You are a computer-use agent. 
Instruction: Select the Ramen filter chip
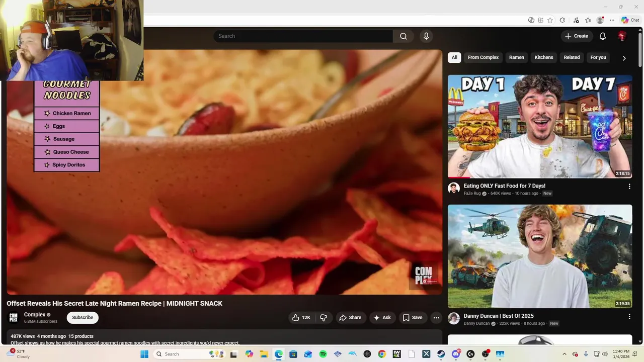pyautogui.click(x=517, y=57)
